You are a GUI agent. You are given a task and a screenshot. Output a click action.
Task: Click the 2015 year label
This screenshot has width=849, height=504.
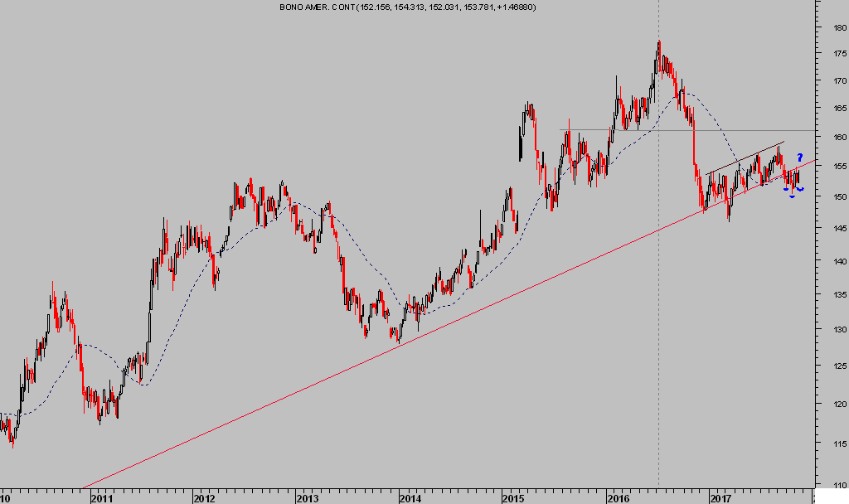(513, 498)
